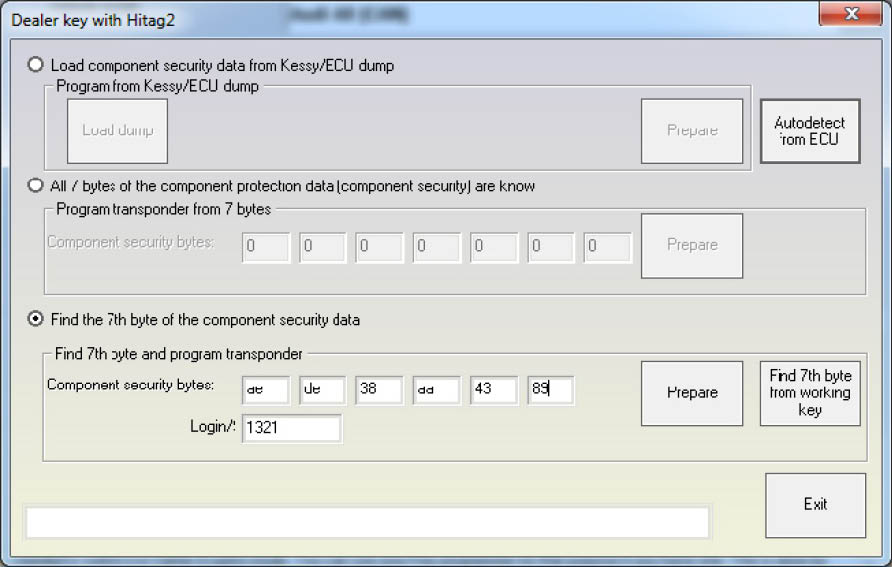Click second byte field in Find 7th byte group
This screenshot has width=892, height=567.
322,390
